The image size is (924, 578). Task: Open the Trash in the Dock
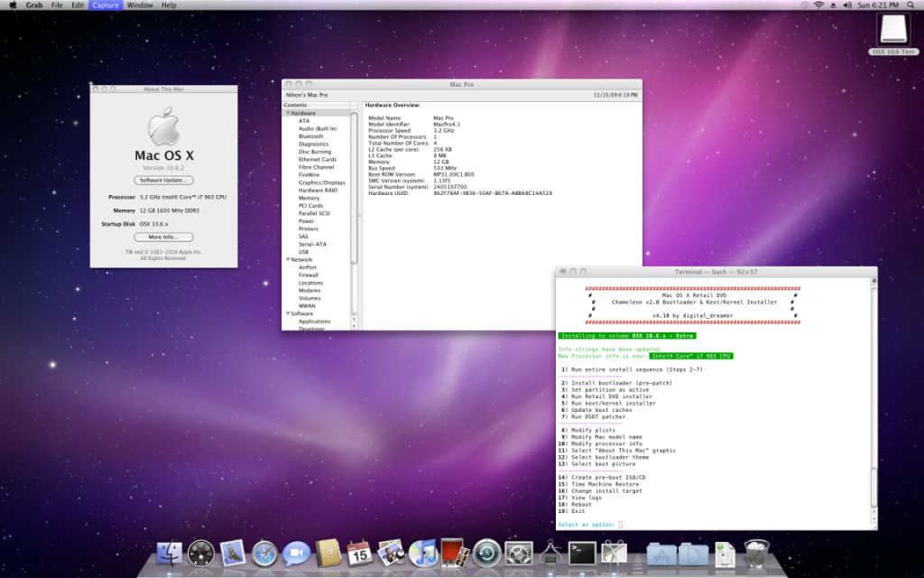[757, 554]
